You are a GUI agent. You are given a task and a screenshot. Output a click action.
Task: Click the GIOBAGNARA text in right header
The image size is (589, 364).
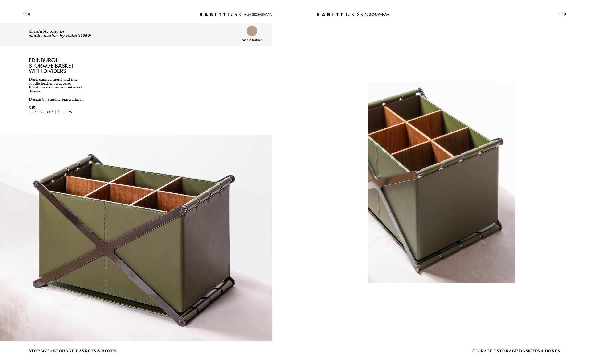point(379,15)
